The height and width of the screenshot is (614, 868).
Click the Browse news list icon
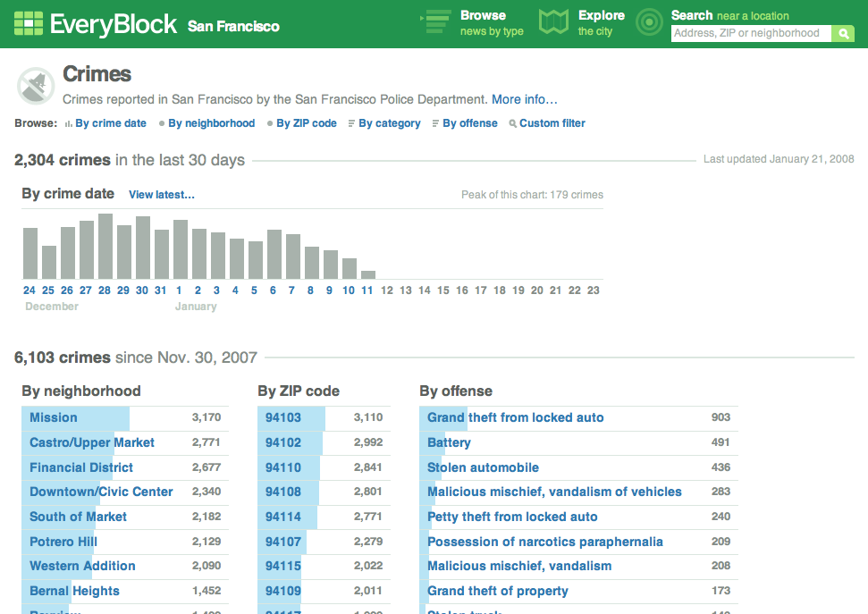[436, 23]
